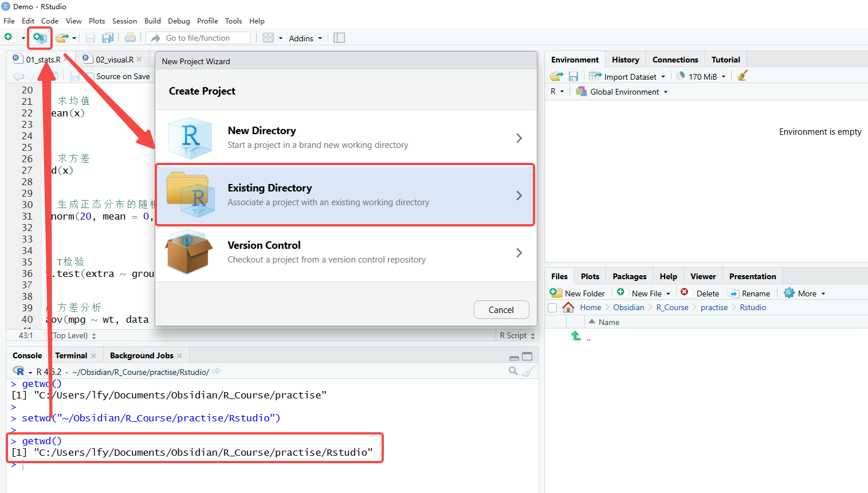The width and height of the screenshot is (868, 493).
Task: Click the Open file folder icon
Action: (62, 38)
